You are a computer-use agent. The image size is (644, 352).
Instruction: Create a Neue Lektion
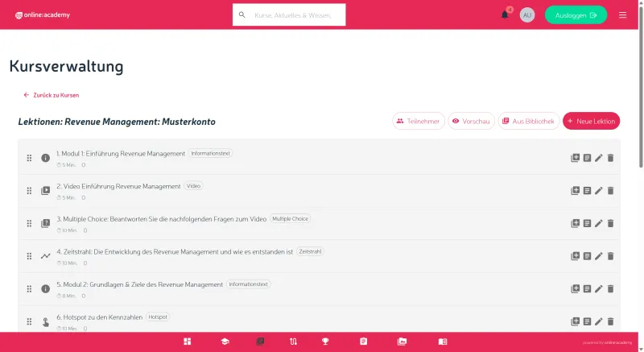tap(592, 121)
